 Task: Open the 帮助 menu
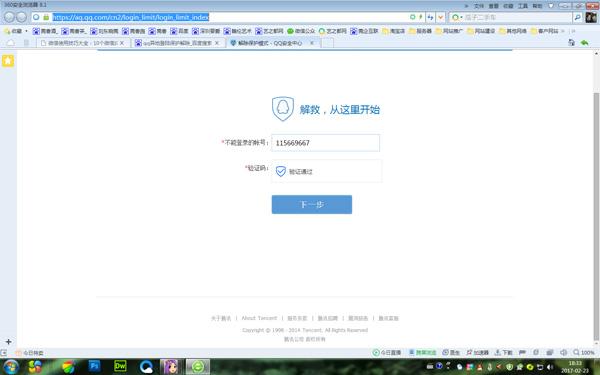537,6
